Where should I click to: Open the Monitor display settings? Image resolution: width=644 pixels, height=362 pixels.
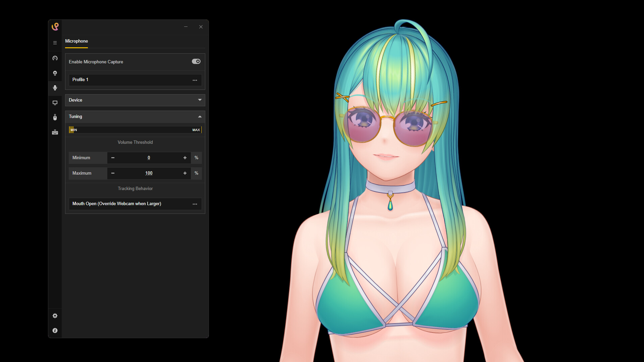tap(55, 103)
